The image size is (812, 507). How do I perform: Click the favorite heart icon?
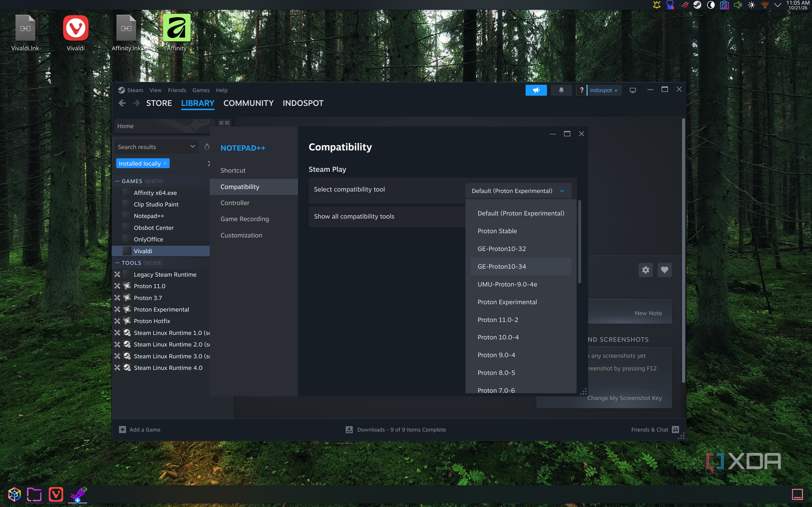[664, 270]
